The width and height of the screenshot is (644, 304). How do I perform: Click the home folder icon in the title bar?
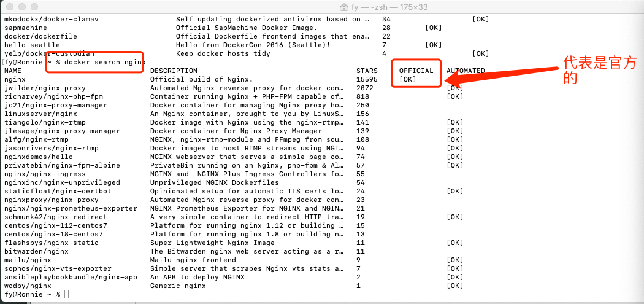point(345,7)
